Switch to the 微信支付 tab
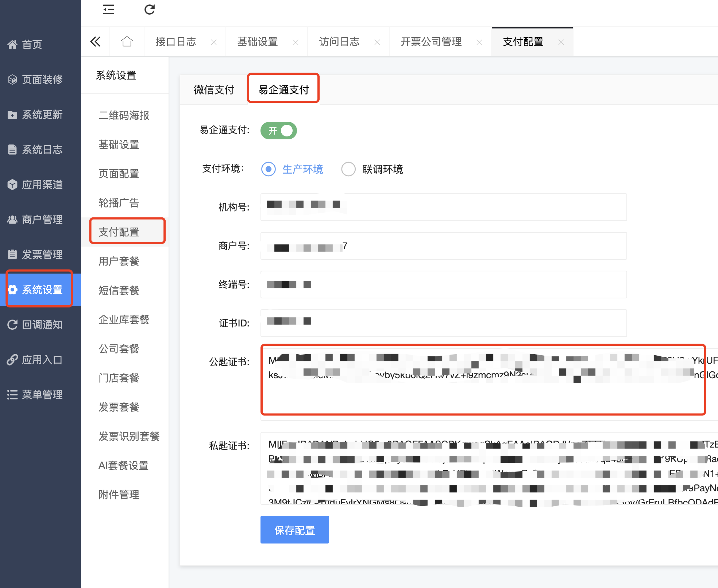Screen dimensions: 718x588 (214, 90)
